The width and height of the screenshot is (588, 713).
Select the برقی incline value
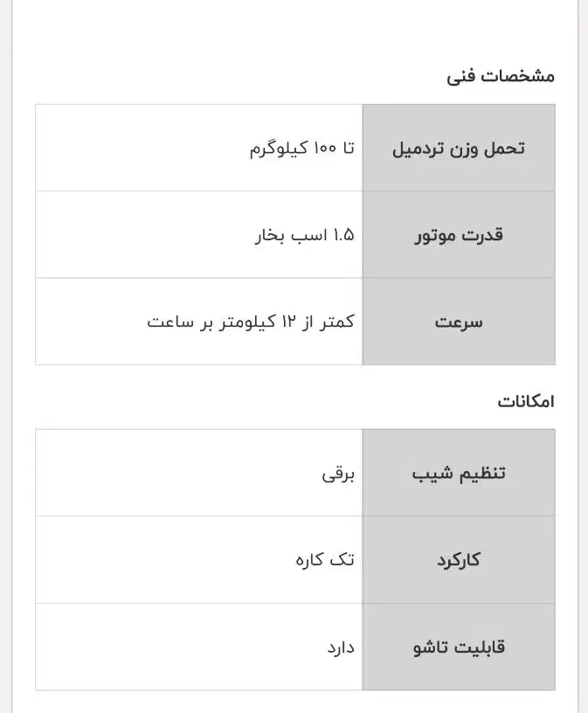click(338, 474)
